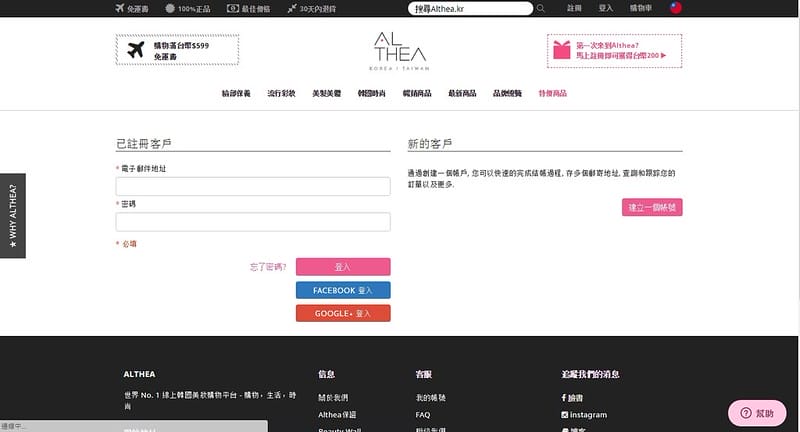Open the 流行彩妝 menu
Image resolution: width=800 pixels, height=432 pixels.
pos(282,93)
